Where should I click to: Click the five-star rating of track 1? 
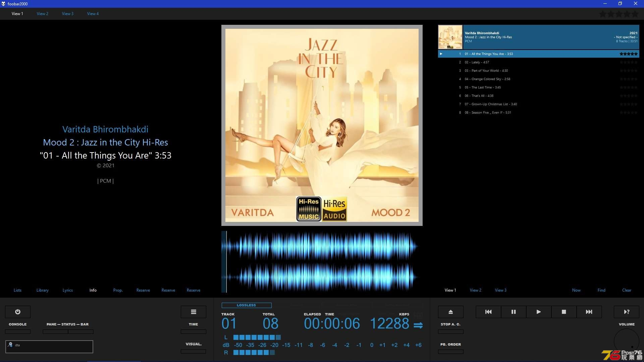point(629,54)
